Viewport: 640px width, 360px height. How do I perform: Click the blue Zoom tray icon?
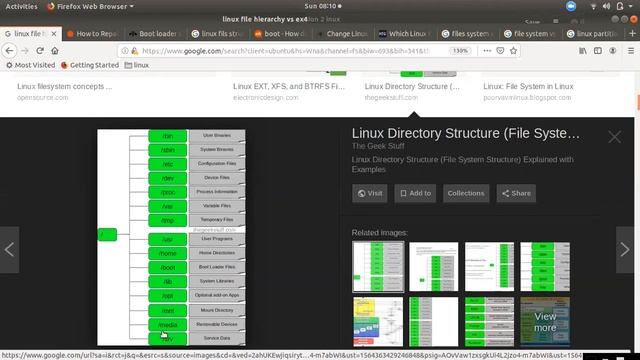[x=571, y=6]
